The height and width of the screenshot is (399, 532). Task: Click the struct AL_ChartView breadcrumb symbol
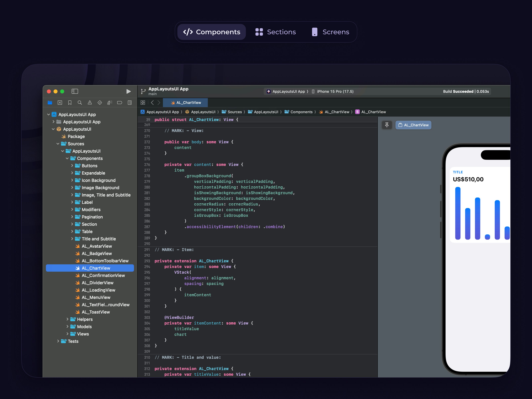tap(371, 112)
